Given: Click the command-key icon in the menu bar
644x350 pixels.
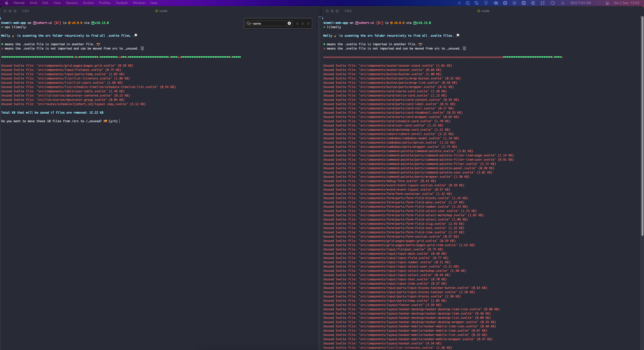Looking at the screenshot, I should (514, 3).
